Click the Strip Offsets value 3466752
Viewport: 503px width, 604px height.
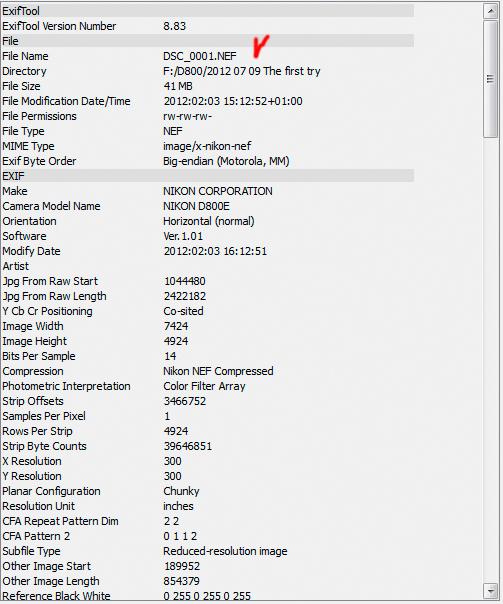(185, 401)
